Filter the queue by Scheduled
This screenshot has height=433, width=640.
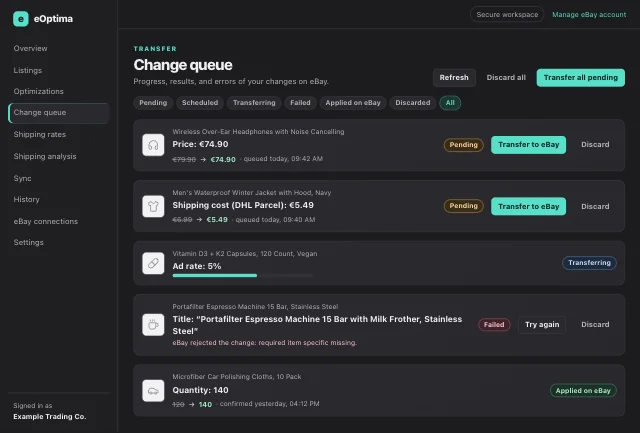(x=200, y=103)
